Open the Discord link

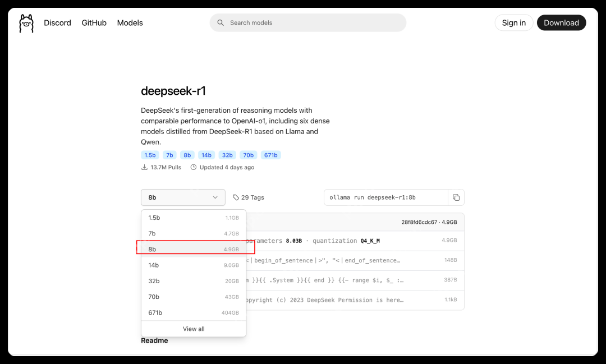pos(58,23)
